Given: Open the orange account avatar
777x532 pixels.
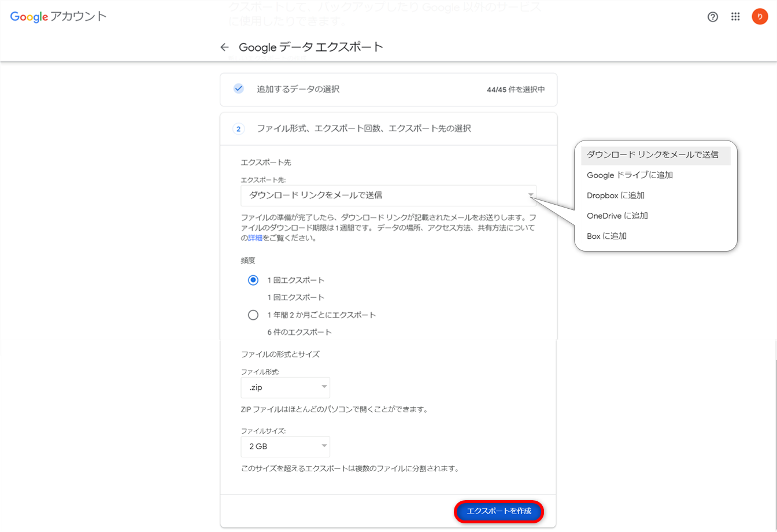Looking at the screenshot, I should pos(760,17).
